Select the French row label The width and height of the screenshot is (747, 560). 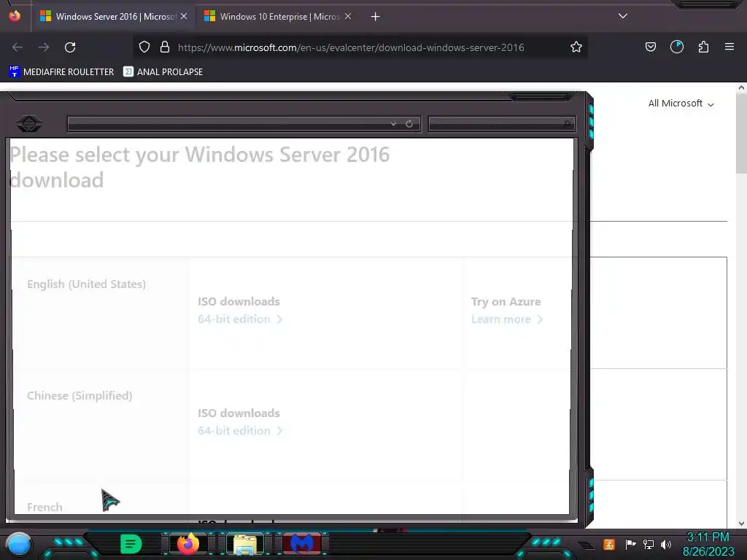(x=44, y=507)
